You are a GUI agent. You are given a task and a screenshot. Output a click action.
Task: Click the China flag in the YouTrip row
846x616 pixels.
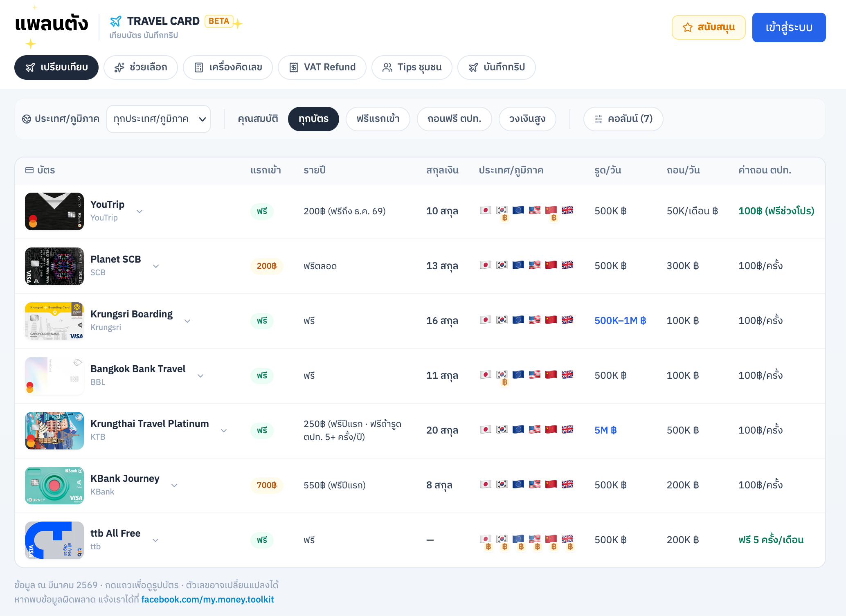pyautogui.click(x=551, y=210)
